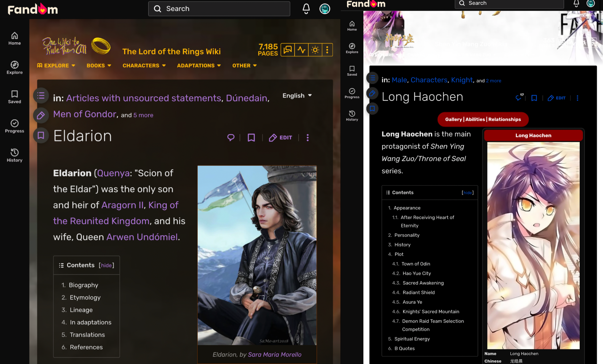Jump to Sacred Awakening in Long Haochen contents
This screenshot has height=364, width=603.
pos(423,283)
